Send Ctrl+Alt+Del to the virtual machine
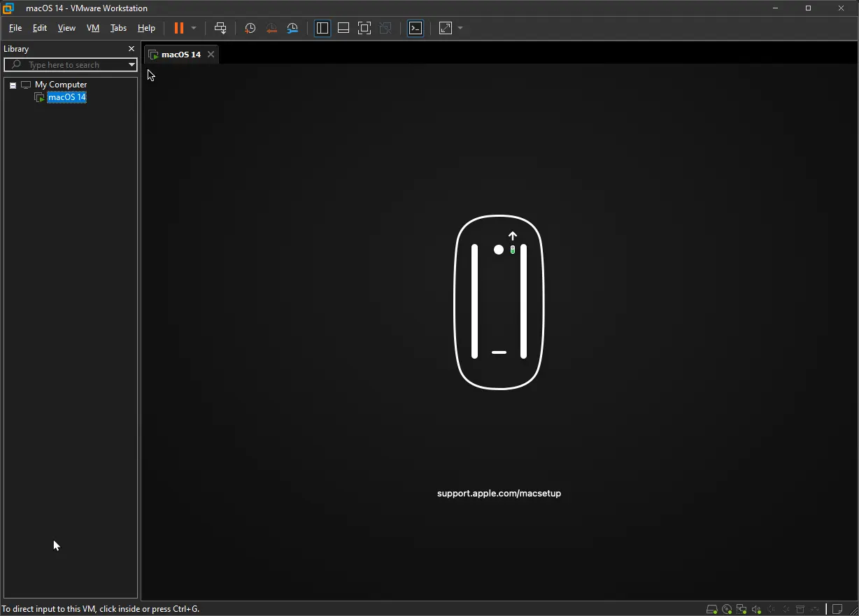 (x=220, y=28)
